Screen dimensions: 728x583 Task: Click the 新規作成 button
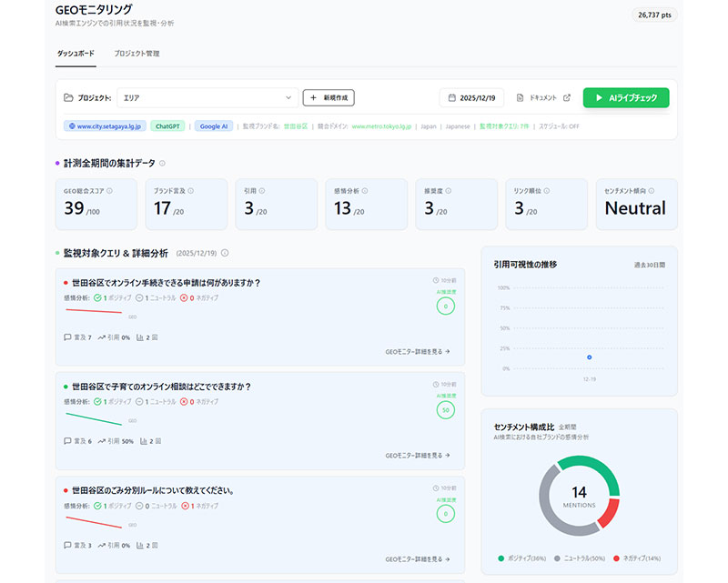329,97
